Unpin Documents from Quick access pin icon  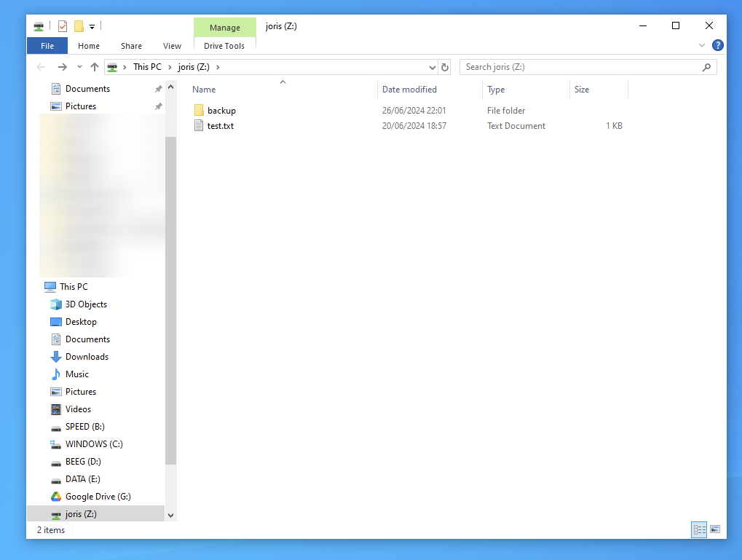coord(158,89)
